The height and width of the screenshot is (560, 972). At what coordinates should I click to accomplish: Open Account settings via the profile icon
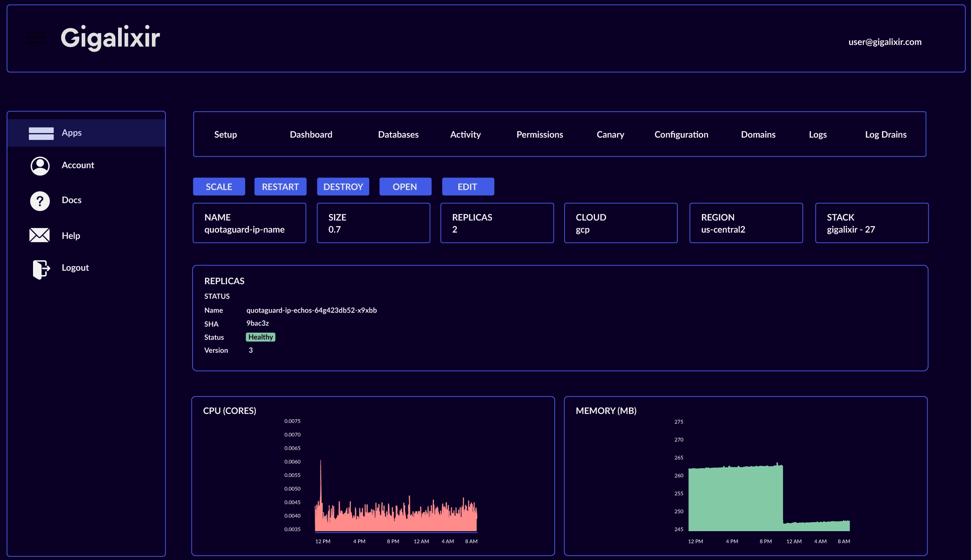[x=39, y=165]
